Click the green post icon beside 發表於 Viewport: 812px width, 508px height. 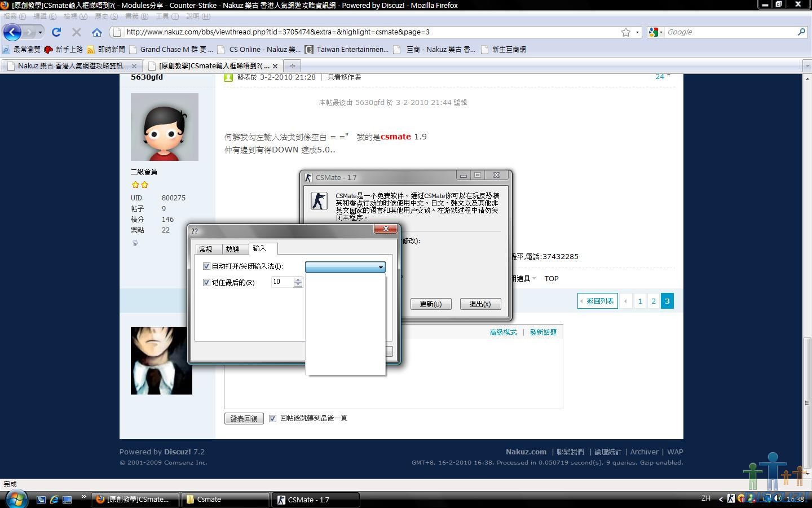(228, 77)
